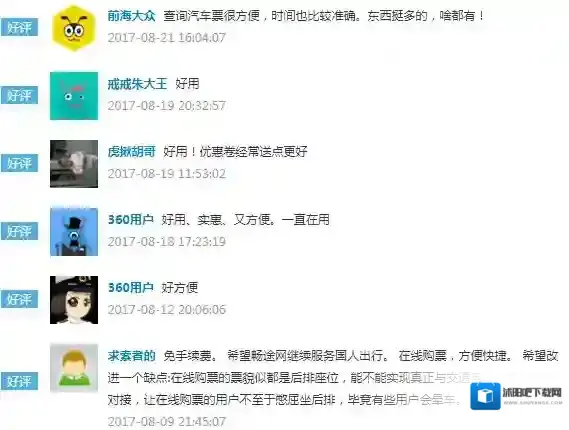569x430 pixels.
Task: Click the blue cube download site logo
Action: click(485, 396)
